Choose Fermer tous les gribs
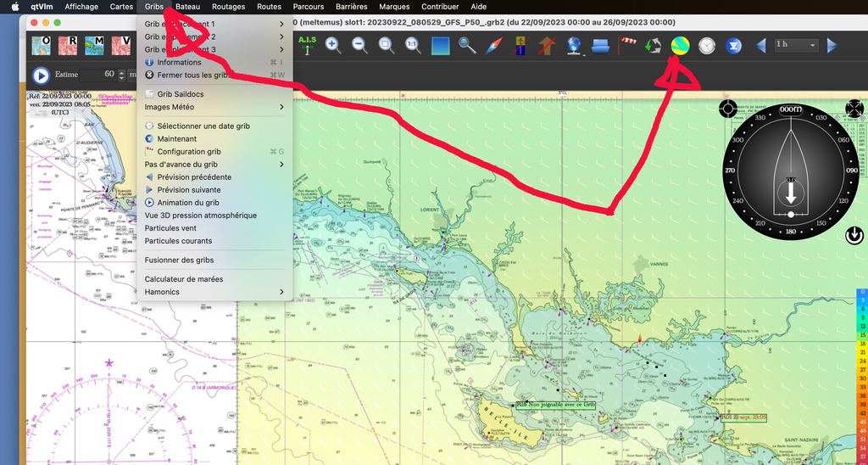868x465 pixels. pyautogui.click(x=214, y=75)
